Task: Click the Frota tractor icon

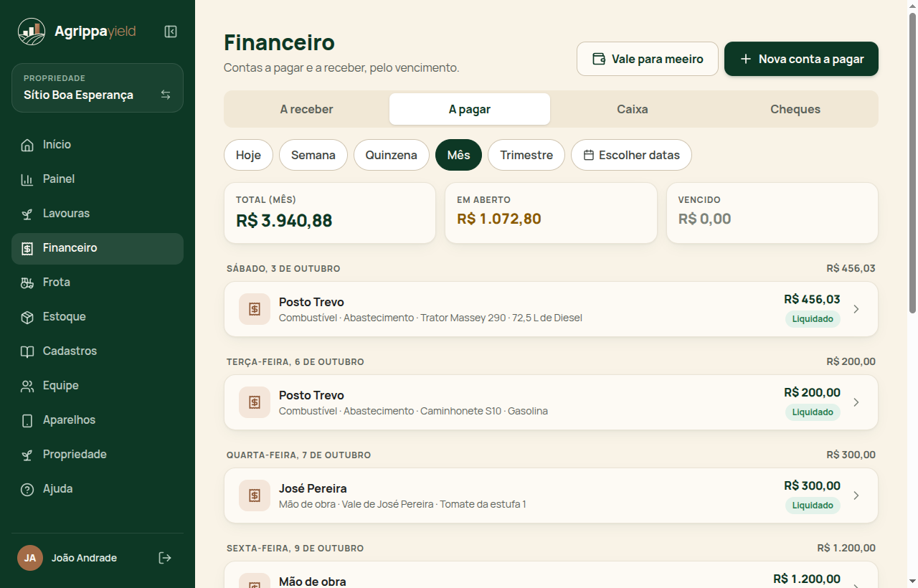Action: 27,283
